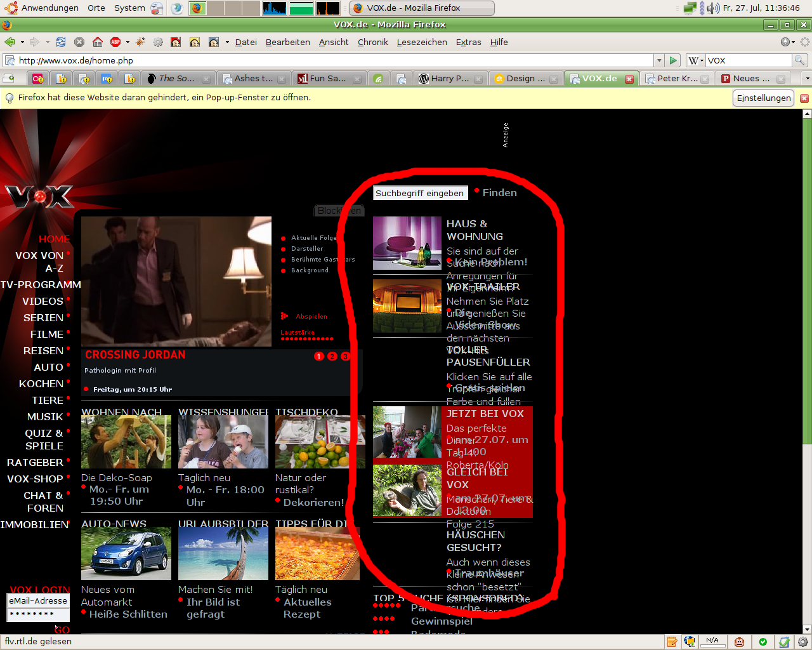Open search engine selector dropdown (W)
The image size is (812, 650).
pos(696,60)
